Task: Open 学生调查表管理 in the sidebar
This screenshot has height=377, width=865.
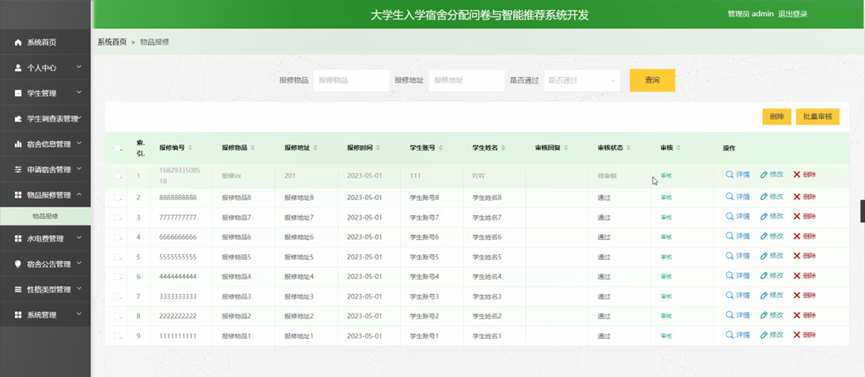Action: pyautogui.click(x=45, y=119)
